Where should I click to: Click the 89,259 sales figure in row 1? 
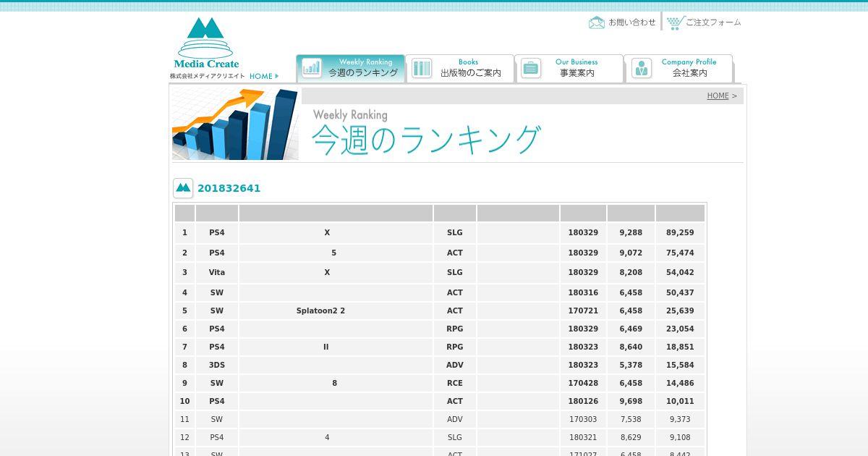click(680, 232)
